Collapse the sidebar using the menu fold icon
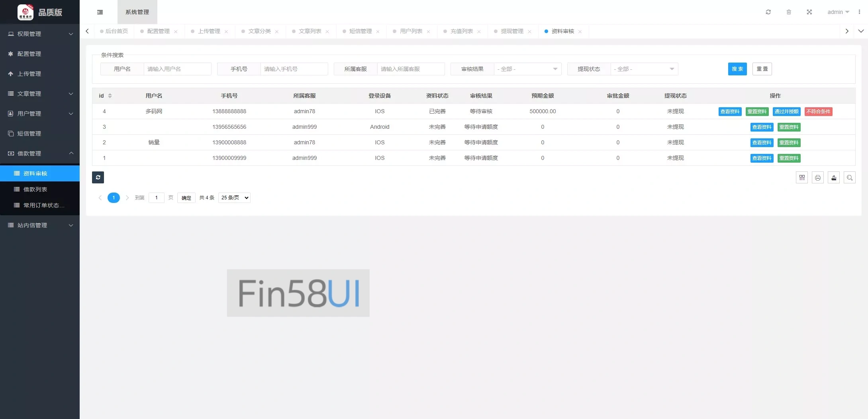This screenshot has width=868, height=419. [100, 12]
